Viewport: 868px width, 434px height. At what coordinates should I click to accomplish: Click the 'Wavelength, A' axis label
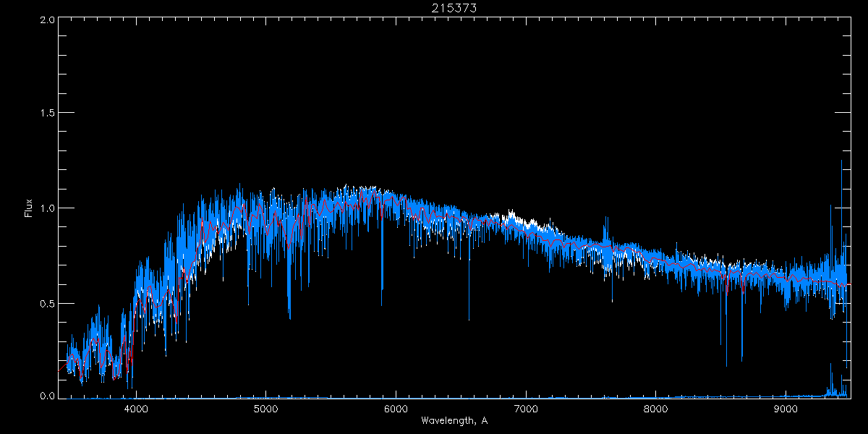[x=454, y=420]
